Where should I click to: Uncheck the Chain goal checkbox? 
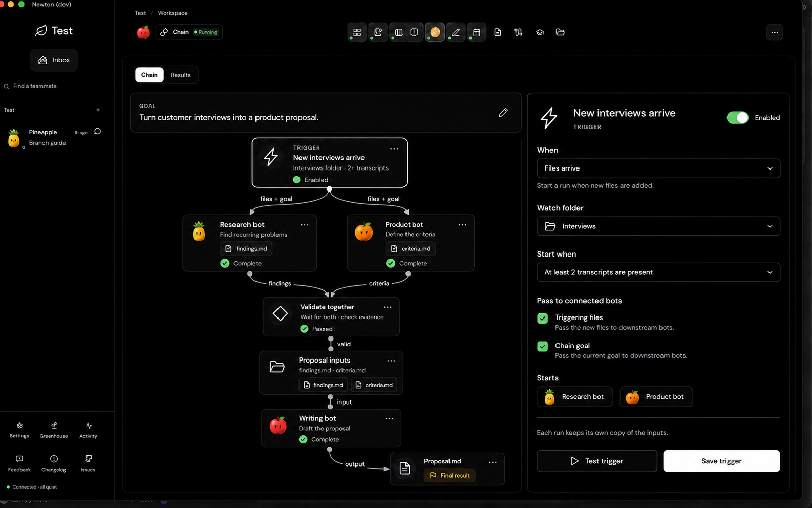click(543, 346)
